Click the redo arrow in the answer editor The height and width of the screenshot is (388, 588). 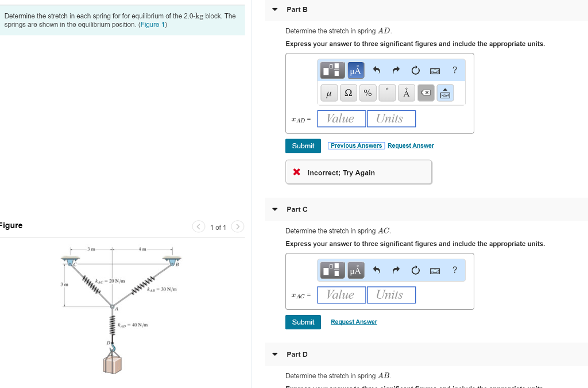pos(396,70)
